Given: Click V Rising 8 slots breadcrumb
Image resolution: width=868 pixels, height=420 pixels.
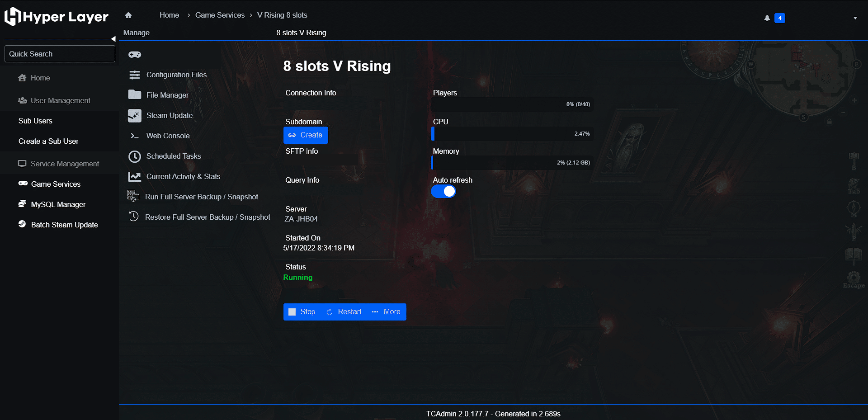Looking at the screenshot, I should (x=282, y=15).
